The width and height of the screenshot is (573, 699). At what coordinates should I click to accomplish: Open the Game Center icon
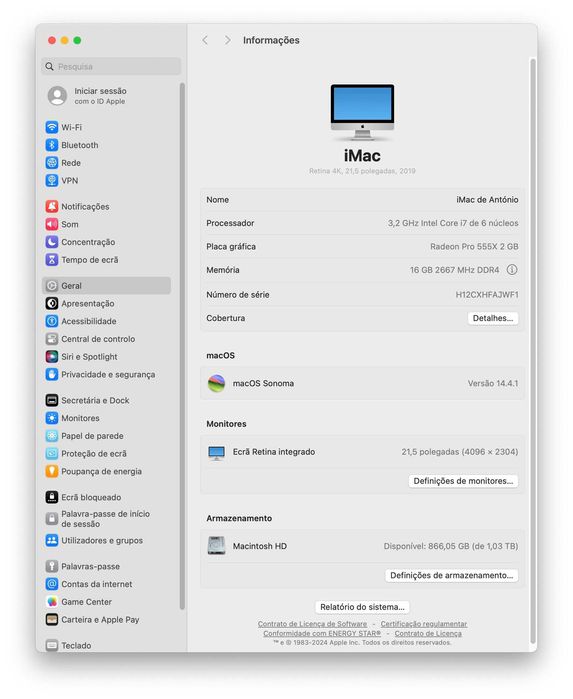52,602
